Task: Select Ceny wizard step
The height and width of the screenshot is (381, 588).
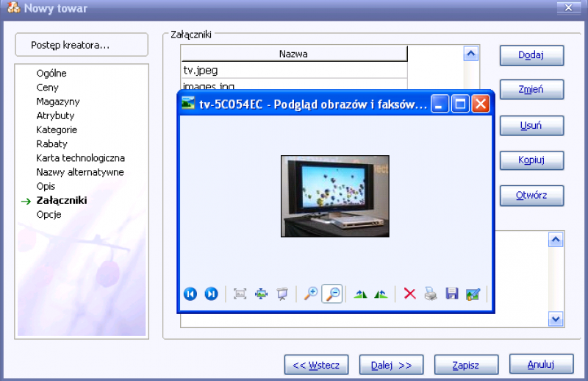Action: coord(47,88)
